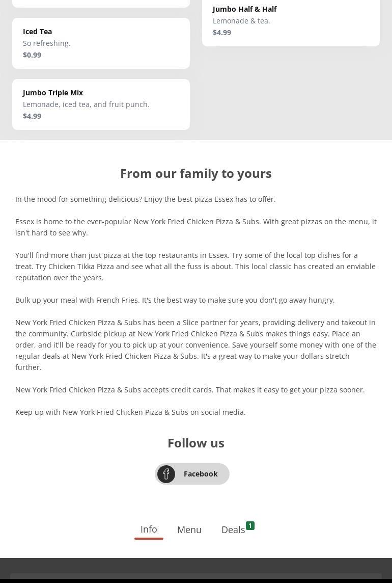Click the paragraph about accepting credit cards
Viewport: 392px width, 583px height.
(190, 390)
